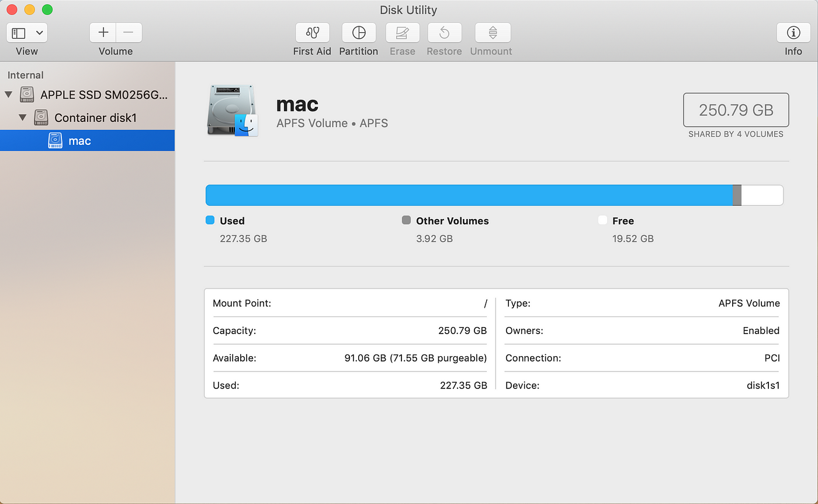Minimize the Disk Utility window
This screenshot has height=504, width=818.
click(29, 10)
